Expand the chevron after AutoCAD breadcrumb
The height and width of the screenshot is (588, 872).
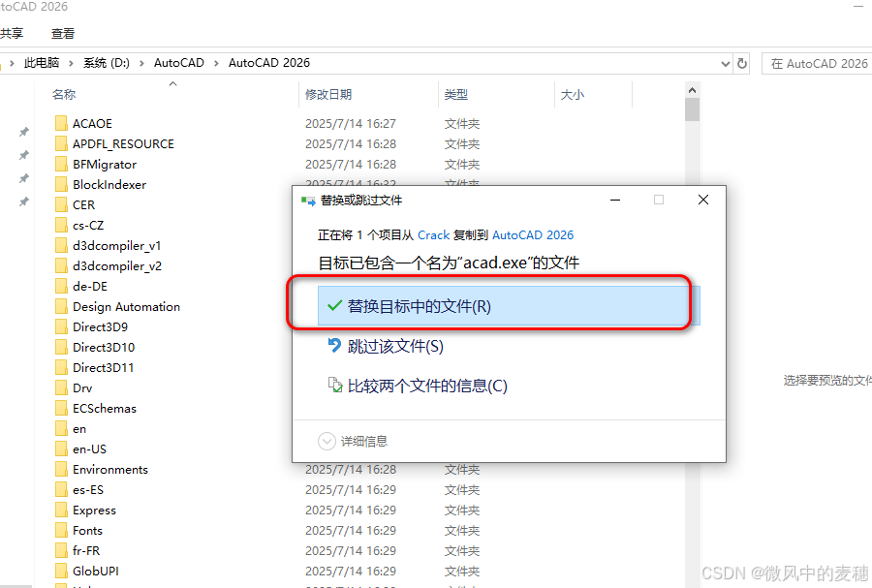[216, 63]
